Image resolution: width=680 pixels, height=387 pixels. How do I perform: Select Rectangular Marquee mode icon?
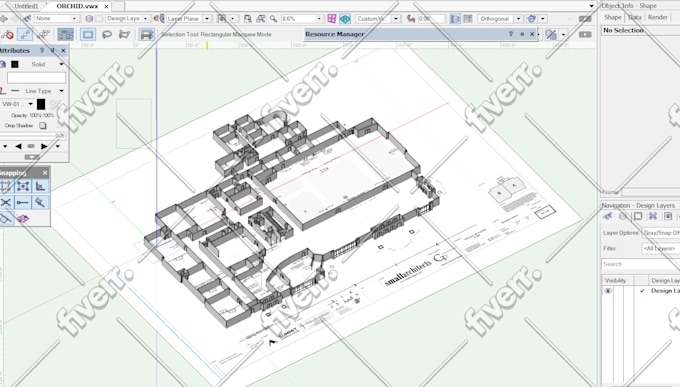pos(88,34)
